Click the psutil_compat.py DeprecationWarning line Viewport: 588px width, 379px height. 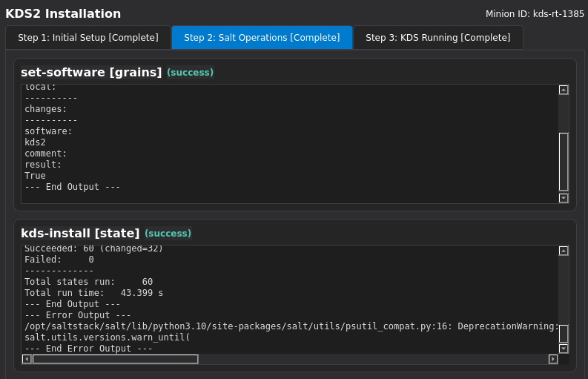click(x=291, y=326)
